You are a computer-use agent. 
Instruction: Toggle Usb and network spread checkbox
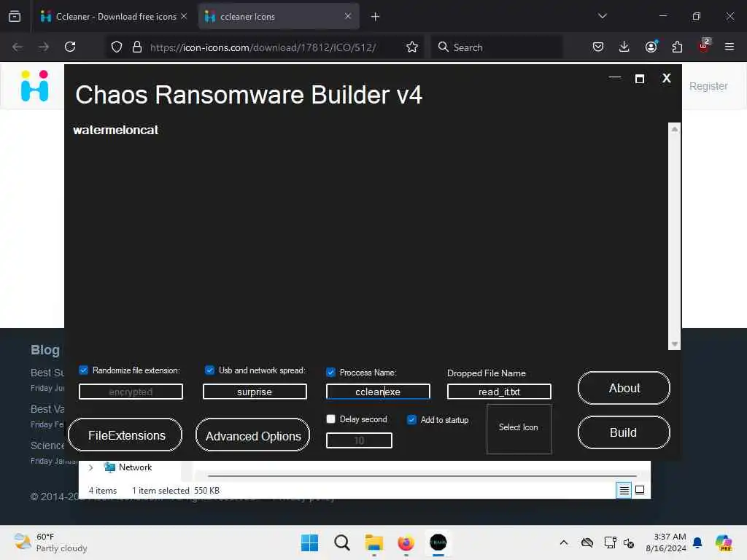209,370
